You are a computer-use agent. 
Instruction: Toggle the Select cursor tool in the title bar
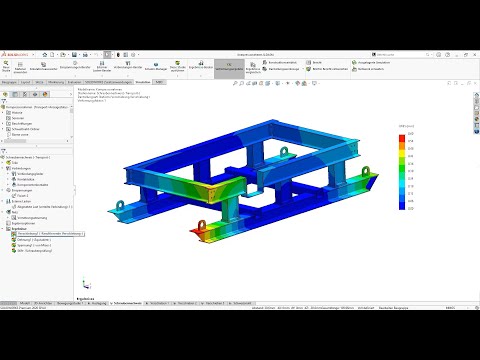[107, 54]
